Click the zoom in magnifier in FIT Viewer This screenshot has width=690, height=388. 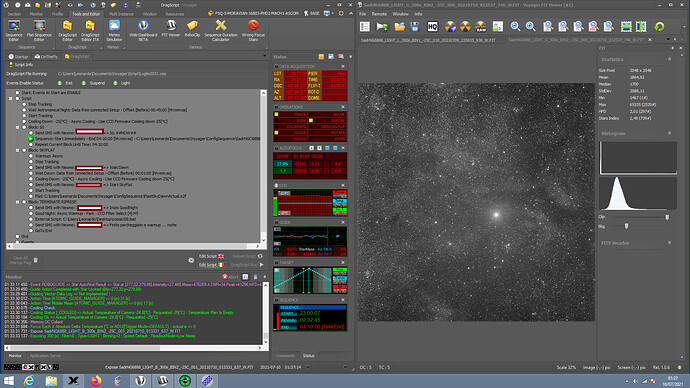[531, 27]
